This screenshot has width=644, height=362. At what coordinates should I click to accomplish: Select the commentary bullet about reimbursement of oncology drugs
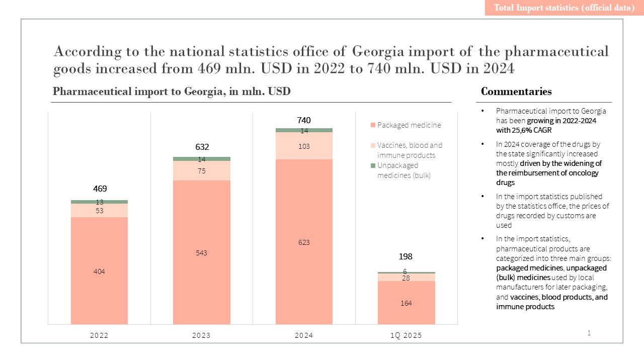pyautogui.click(x=548, y=163)
